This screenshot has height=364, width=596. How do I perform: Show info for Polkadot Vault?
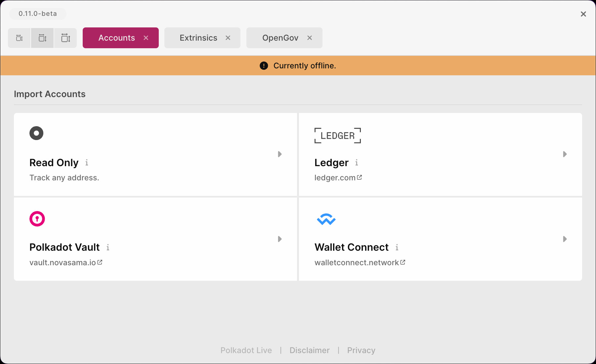tap(108, 247)
